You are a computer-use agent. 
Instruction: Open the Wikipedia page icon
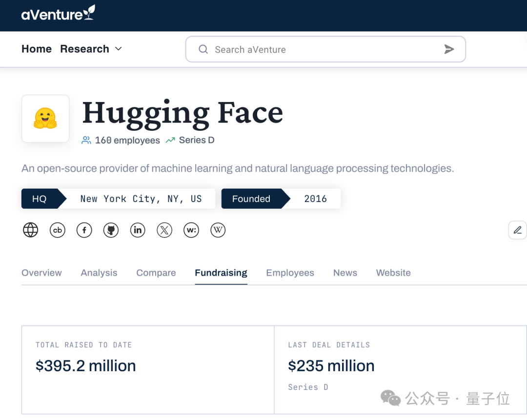(218, 230)
